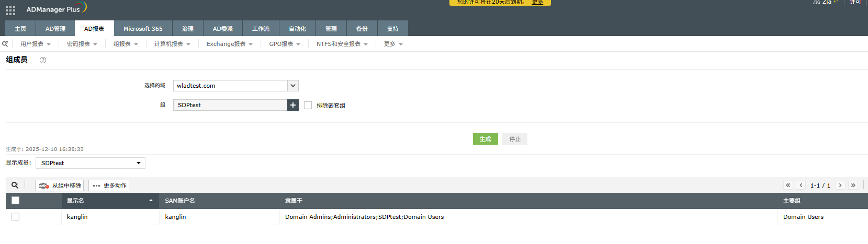Click the help question mark next to 组成员
868x244 pixels.
[x=43, y=60]
